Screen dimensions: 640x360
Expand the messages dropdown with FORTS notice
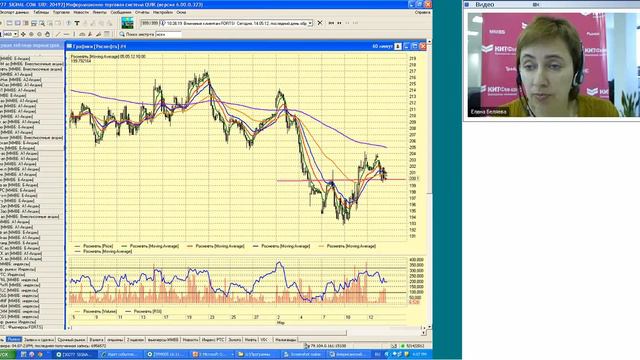coord(310,23)
